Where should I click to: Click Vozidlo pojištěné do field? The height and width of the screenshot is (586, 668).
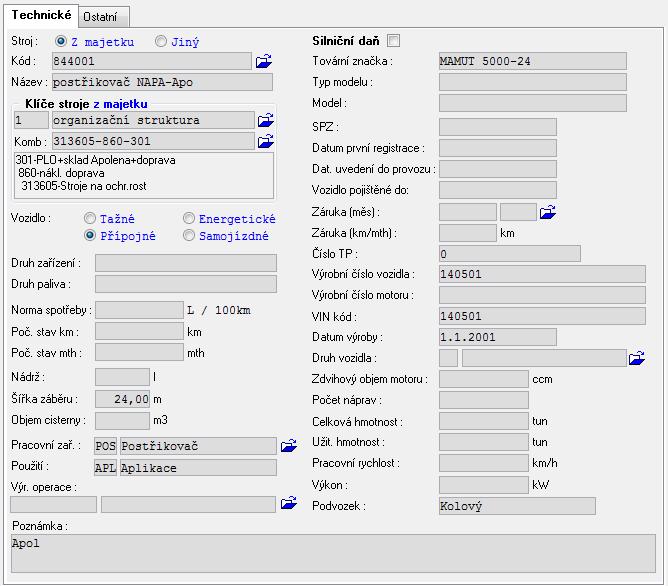[x=498, y=190]
